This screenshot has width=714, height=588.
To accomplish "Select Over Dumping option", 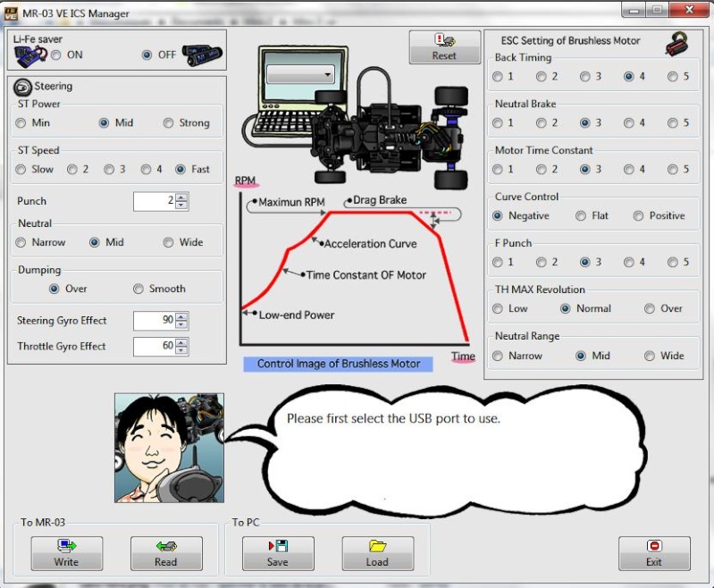I will tap(55, 289).
